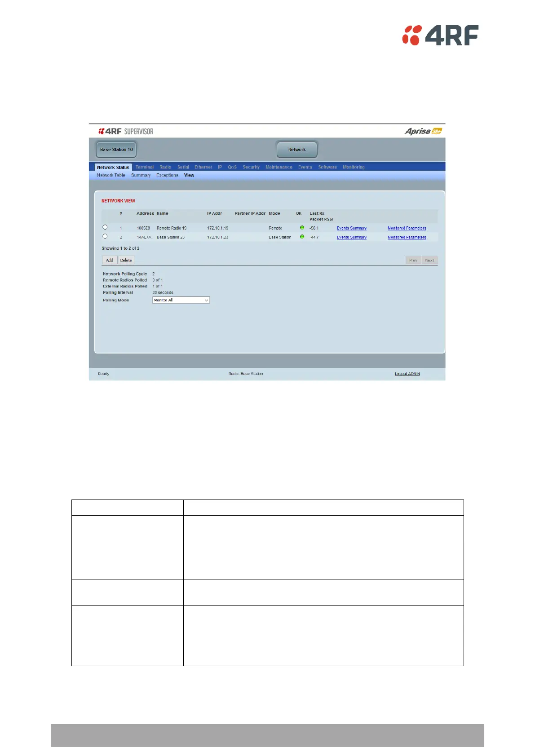Open the QoS tab
Screen dimensions: 535x756
click(x=232, y=167)
